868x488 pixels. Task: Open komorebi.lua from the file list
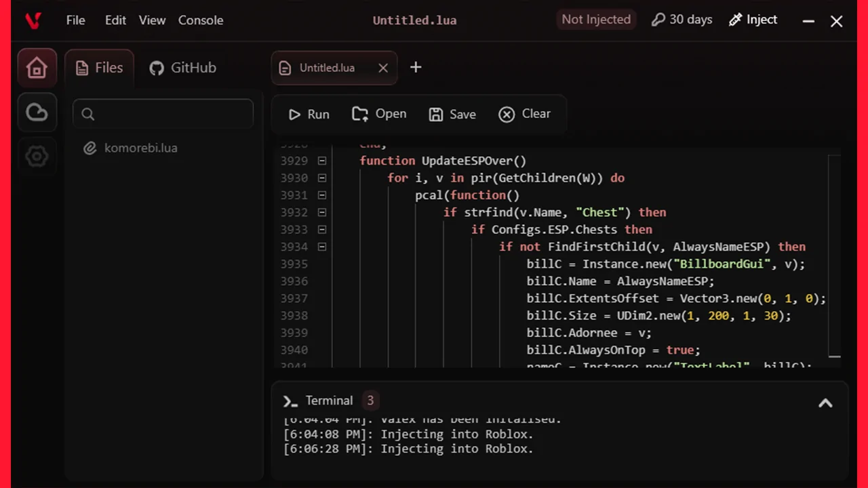(141, 148)
